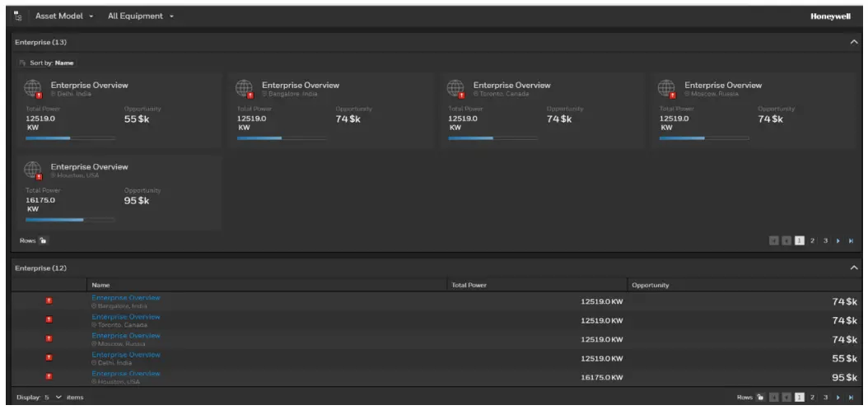Click red alert badge on Houston card
The height and width of the screenshot is (410, 868).
click(40, 176)
